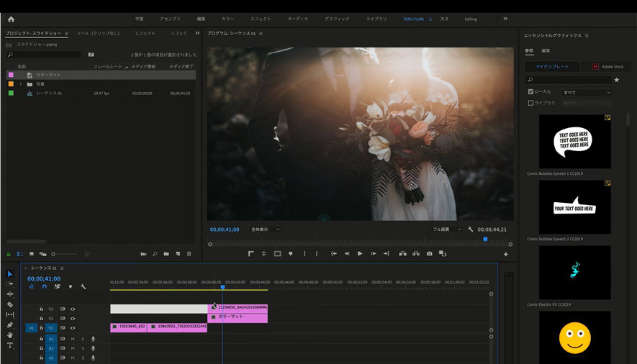
Task: Switch to the カラー workspace
Action: pos(227,19)
